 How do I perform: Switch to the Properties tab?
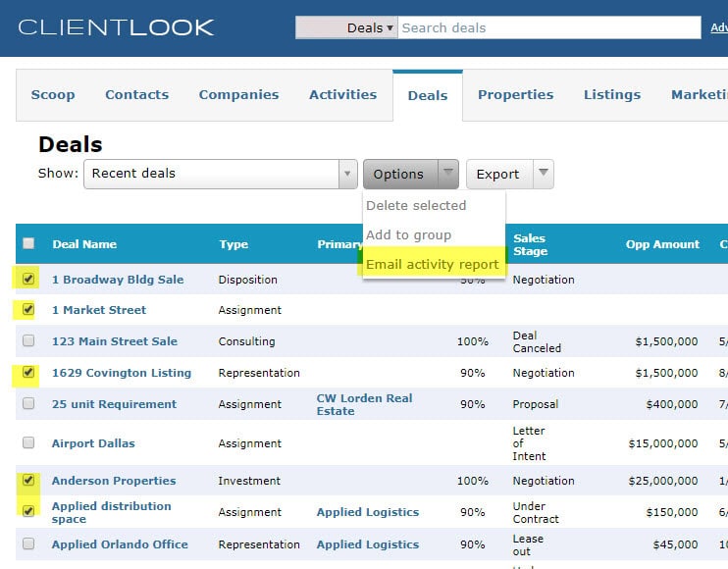[x=516, y=95]
